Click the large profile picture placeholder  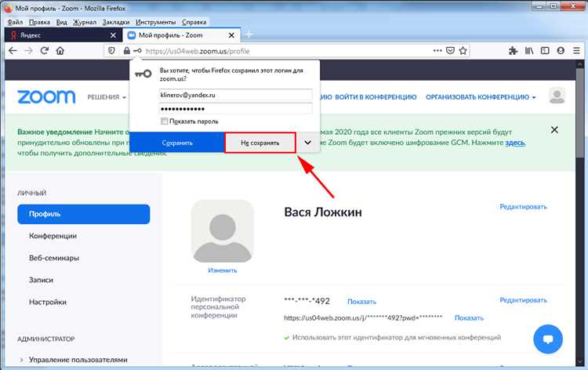[x=223, y=231]
